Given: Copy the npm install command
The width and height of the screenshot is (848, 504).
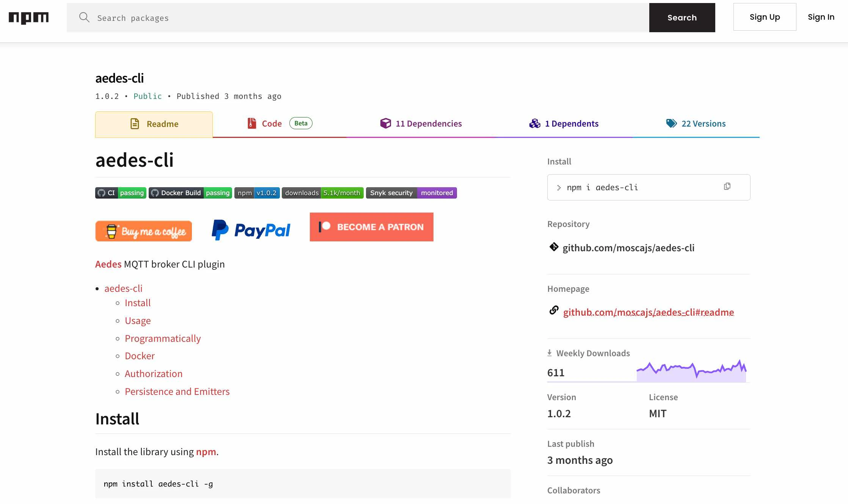Looking at the screenshot, I should (x=727, y=186).
